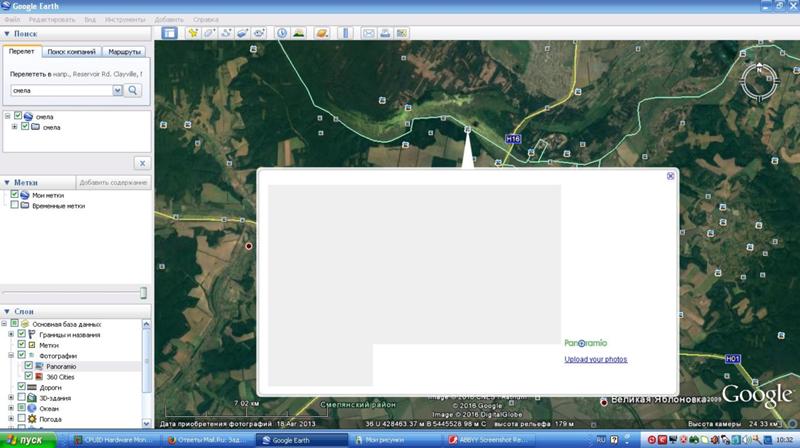Uncheck the смела folder checkbox

click(25, 126)
